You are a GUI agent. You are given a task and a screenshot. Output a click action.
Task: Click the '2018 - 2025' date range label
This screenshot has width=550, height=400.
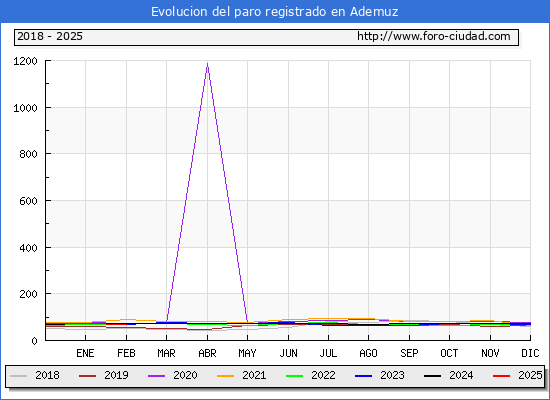tap(50, 36)
